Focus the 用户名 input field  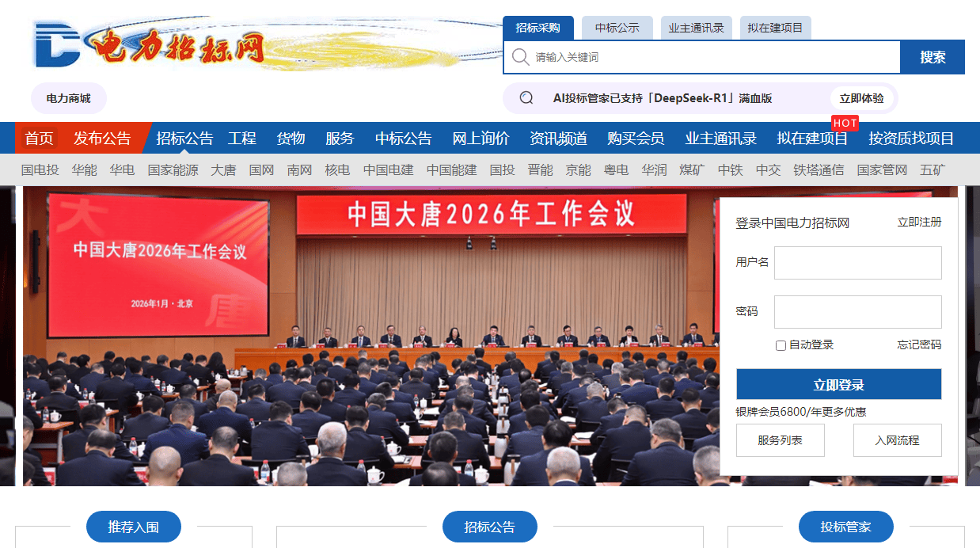857,263
